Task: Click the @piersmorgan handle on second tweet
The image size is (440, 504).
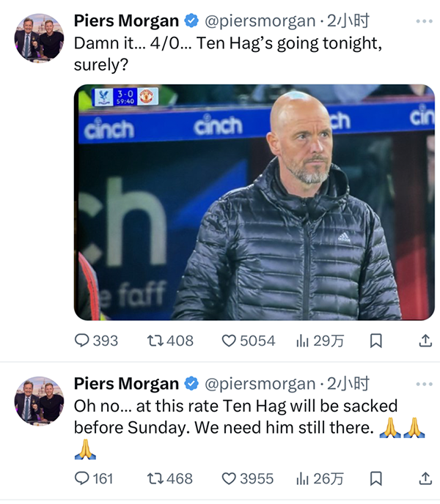Action: pyautogui.click(x=260, y=384)
